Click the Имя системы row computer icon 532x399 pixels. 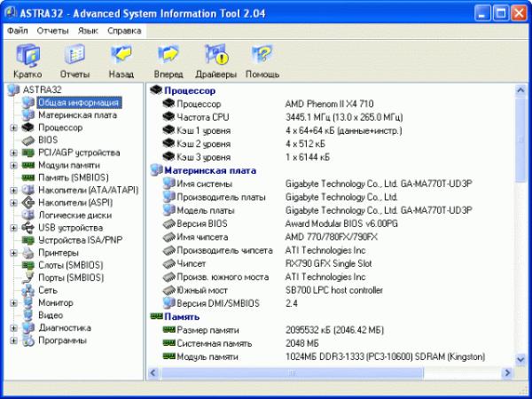coord(168,184)
